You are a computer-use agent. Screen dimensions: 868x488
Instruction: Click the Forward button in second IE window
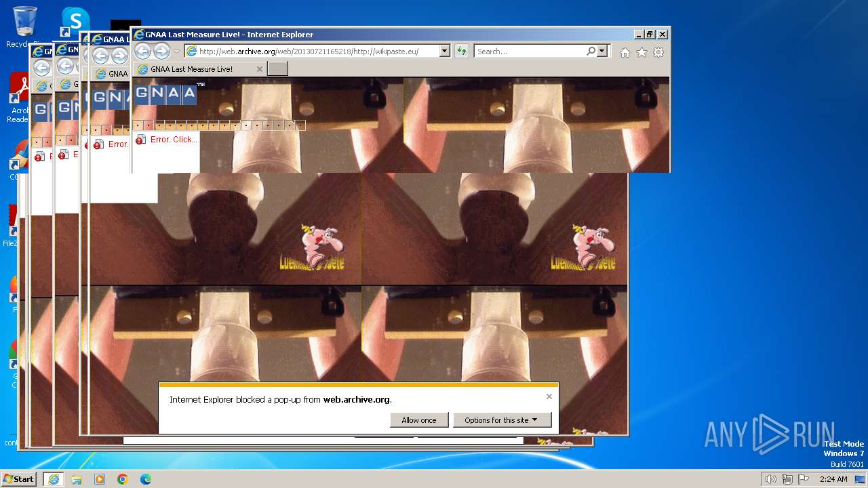tap(119, 56)
